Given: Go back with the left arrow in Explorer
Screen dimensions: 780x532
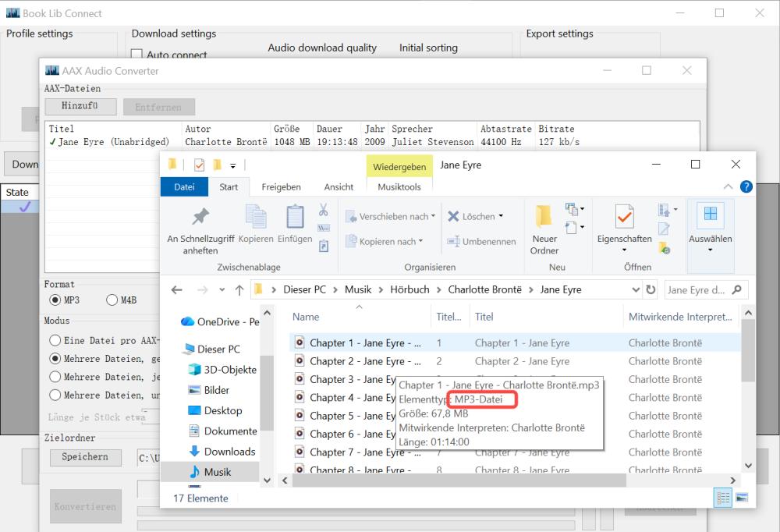Looking at the screenshot, I should 176,289.
